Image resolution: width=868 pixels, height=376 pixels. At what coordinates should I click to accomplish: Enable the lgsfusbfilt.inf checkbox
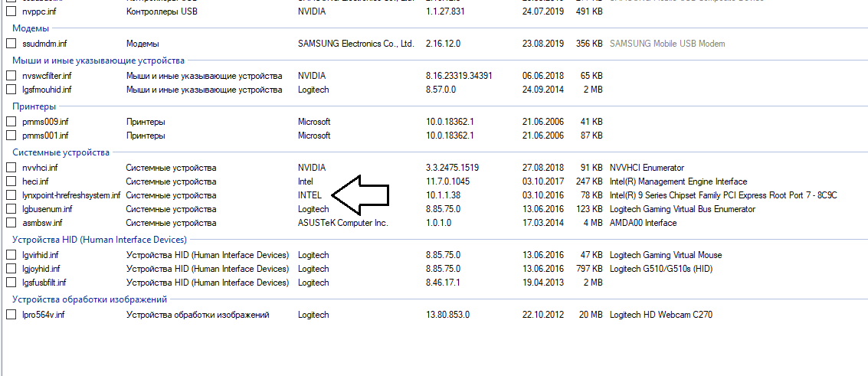pyautogui.click(x=11, y=283)
